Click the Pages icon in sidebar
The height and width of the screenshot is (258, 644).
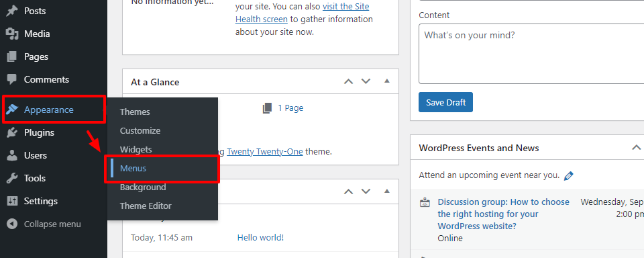point(12,57)
